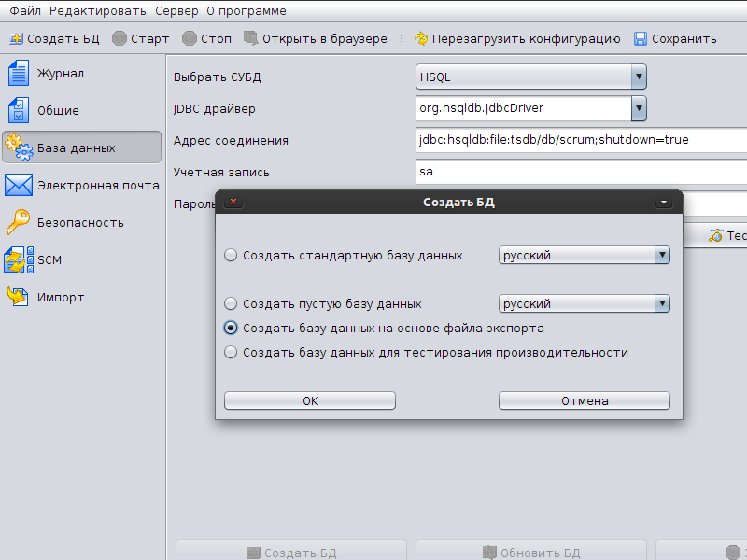
Task: Click the Импорт sidebar icon
Action: pos(19,297)
